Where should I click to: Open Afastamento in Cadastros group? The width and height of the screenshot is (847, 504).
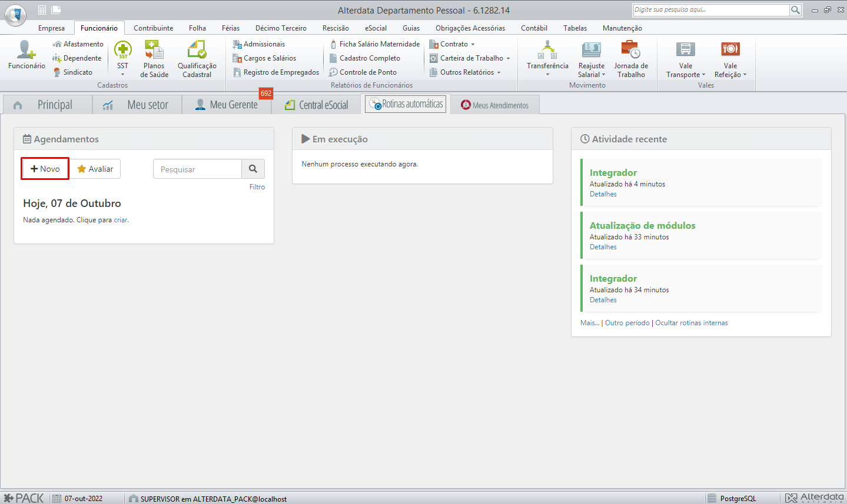click(78, 44)
